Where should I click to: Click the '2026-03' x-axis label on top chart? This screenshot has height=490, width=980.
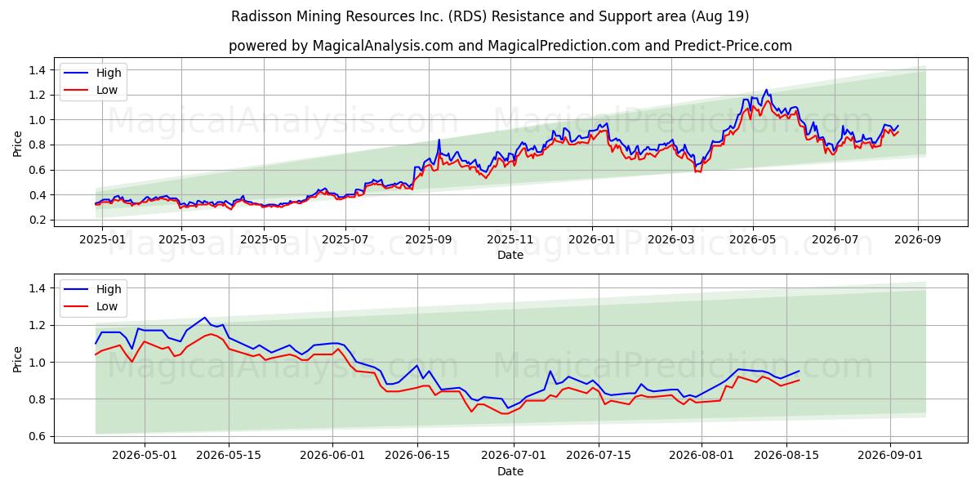tap(672, 240)
